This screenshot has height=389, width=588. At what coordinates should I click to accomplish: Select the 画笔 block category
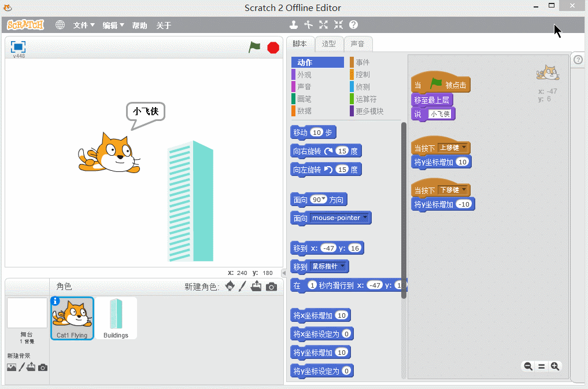pos(317,99)
